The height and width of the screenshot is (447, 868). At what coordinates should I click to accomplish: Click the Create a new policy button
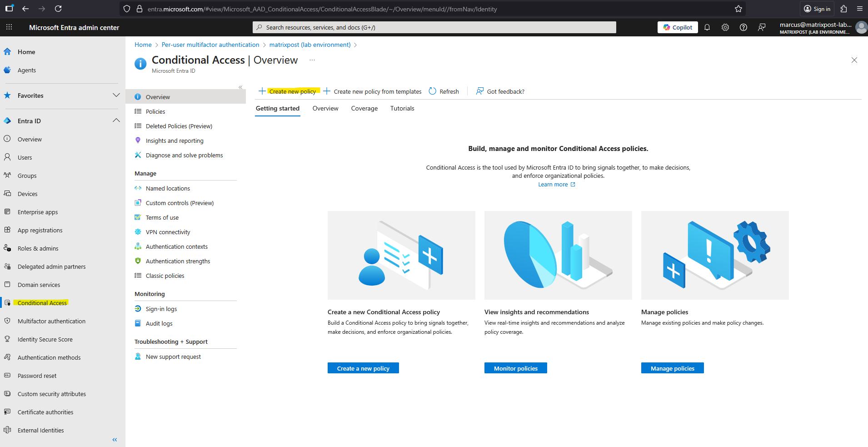coord(363,368)
